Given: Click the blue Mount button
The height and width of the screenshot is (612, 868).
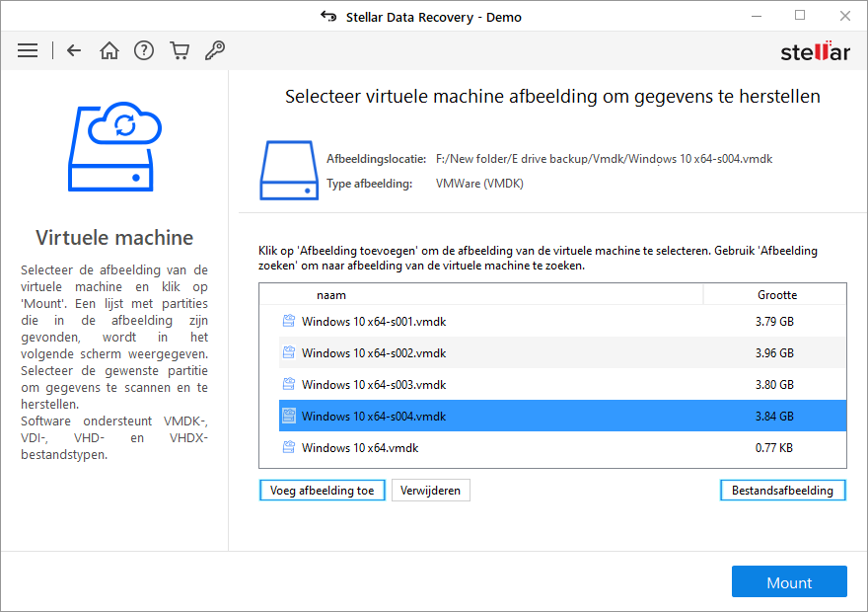Looking at the screenshot, I should tap(789, 581).
